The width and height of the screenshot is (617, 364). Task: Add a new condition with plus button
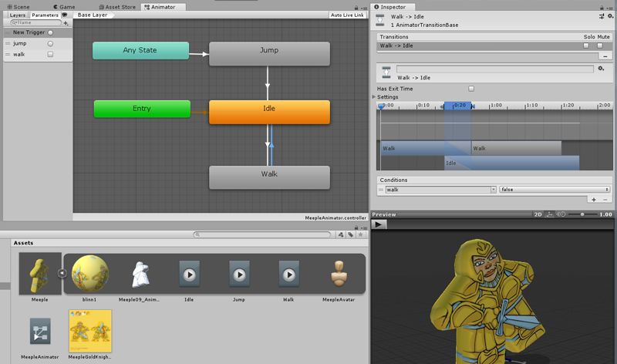(594, 200)
